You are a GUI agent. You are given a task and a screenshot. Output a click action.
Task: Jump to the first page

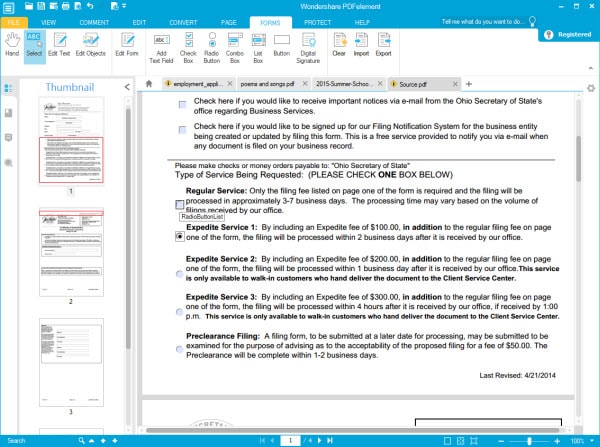click(x=262, y=441)
